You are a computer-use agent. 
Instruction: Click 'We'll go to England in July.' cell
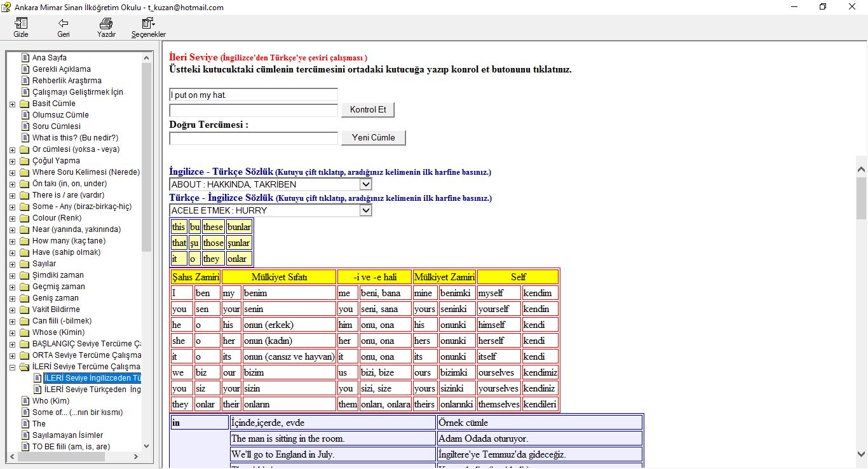coord(333,454)
